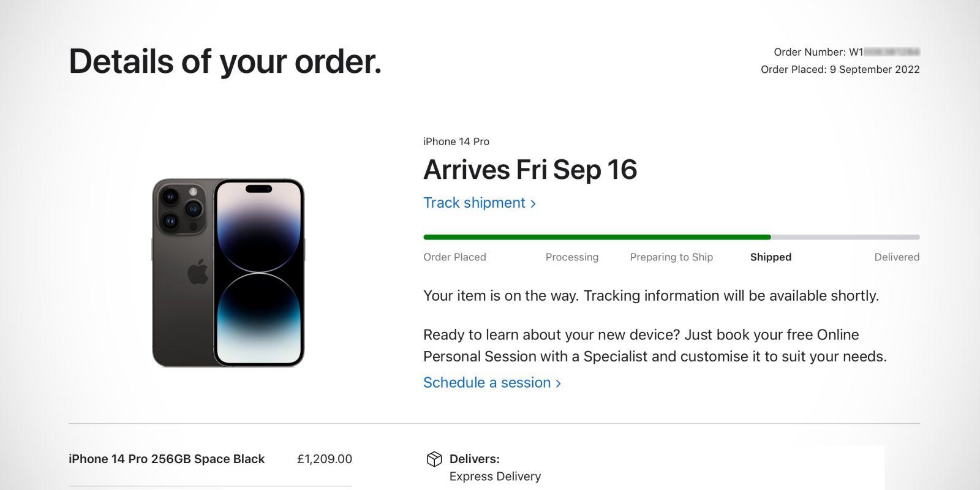Click the Processing stage label
This screenshot has width=980, height=490.
[571, 257]
